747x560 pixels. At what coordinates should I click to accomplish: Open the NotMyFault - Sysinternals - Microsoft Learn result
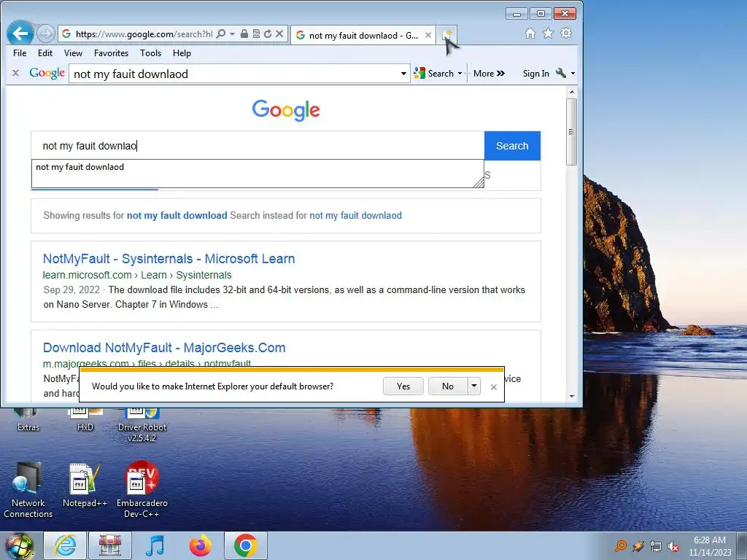169,259
